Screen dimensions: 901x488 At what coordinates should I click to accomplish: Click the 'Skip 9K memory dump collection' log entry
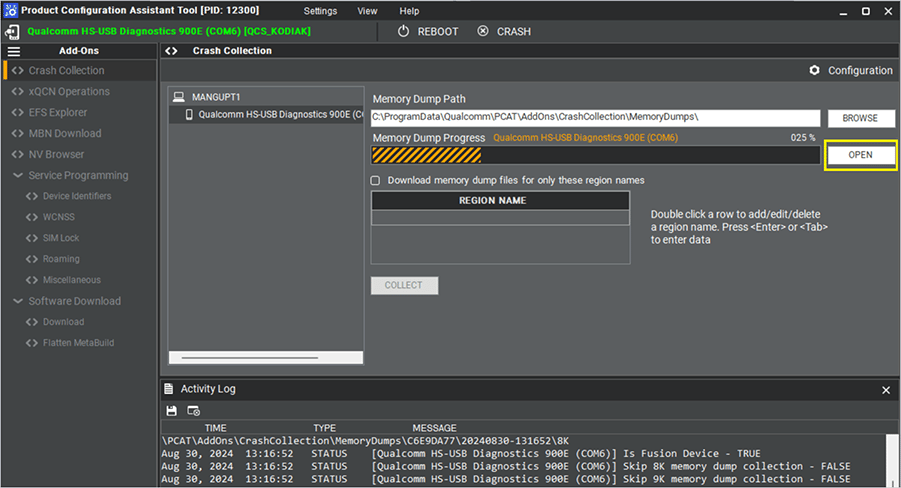pos(506,479)
